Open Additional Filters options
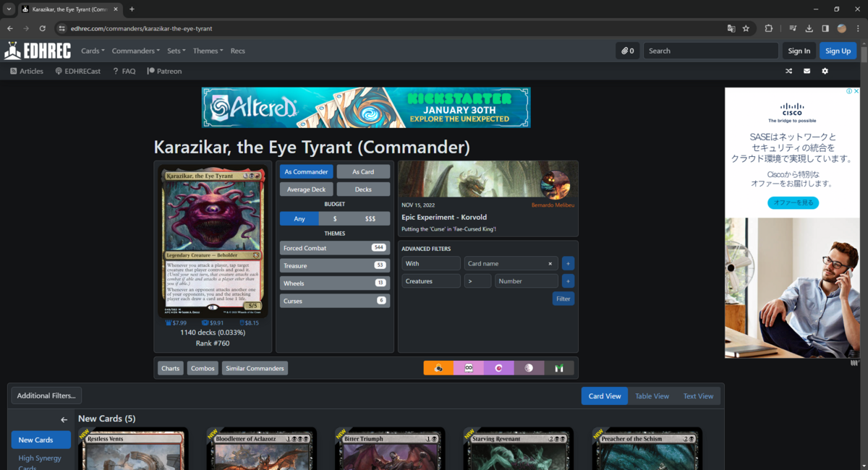The width and height of the screenshot is (868, 470). (x=46, y=396)
